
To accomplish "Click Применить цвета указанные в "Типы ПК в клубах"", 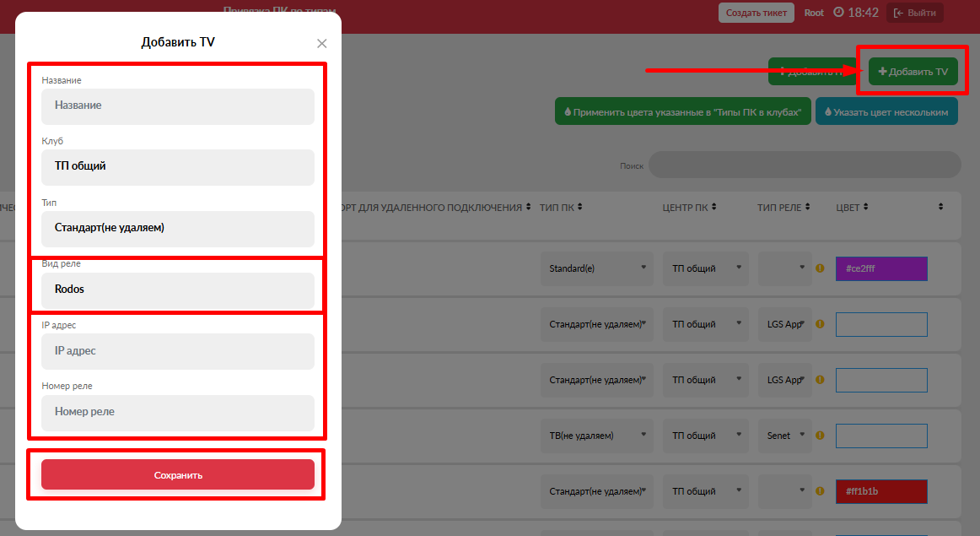I will [682, 112].
